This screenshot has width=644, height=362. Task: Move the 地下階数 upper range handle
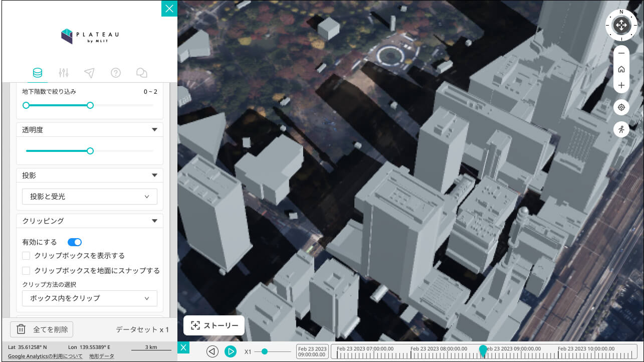(x=90, y=105)
